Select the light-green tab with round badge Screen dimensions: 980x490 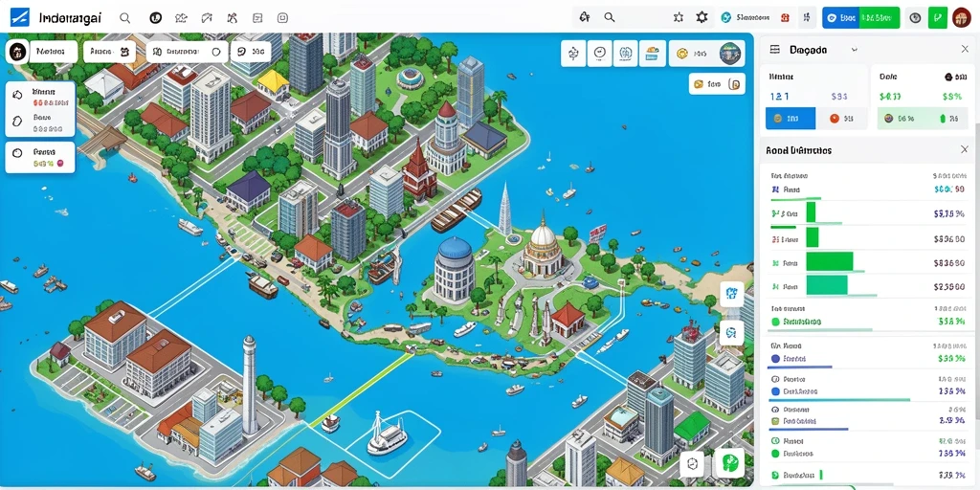[x=902, y=118]
